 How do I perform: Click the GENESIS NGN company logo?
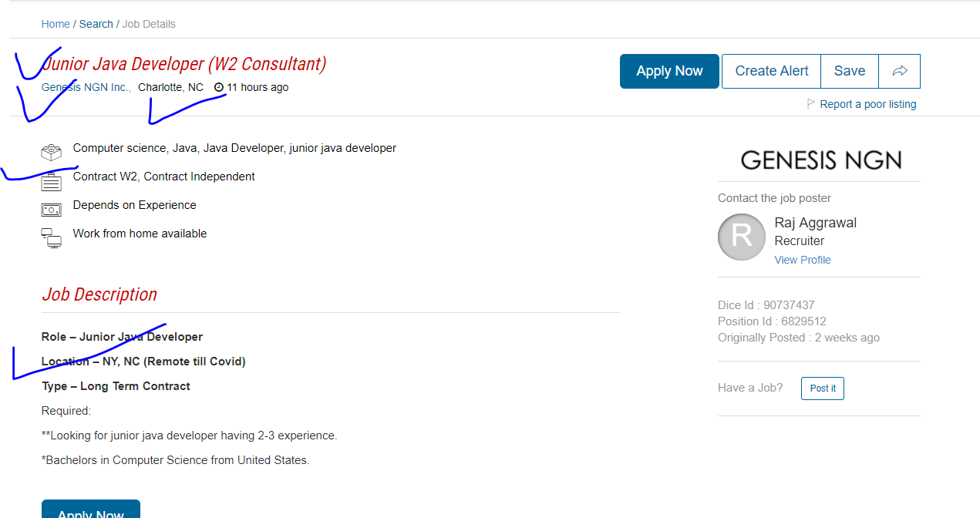tap(820, 160)
